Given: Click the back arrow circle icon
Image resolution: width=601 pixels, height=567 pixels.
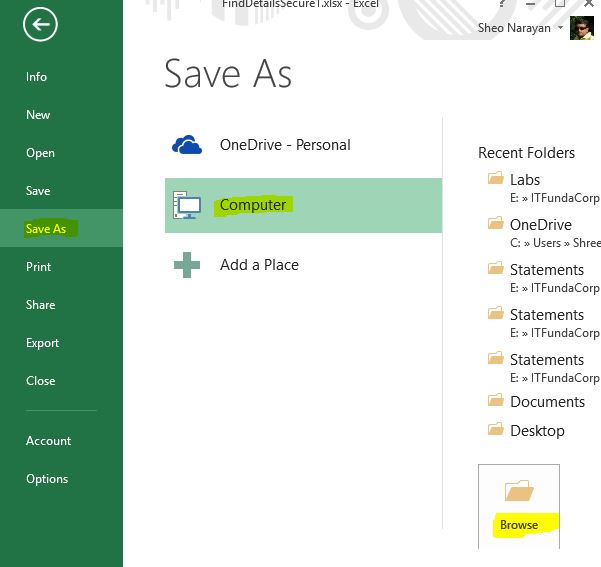Looking at the screenshot, I should pos(40,25).
